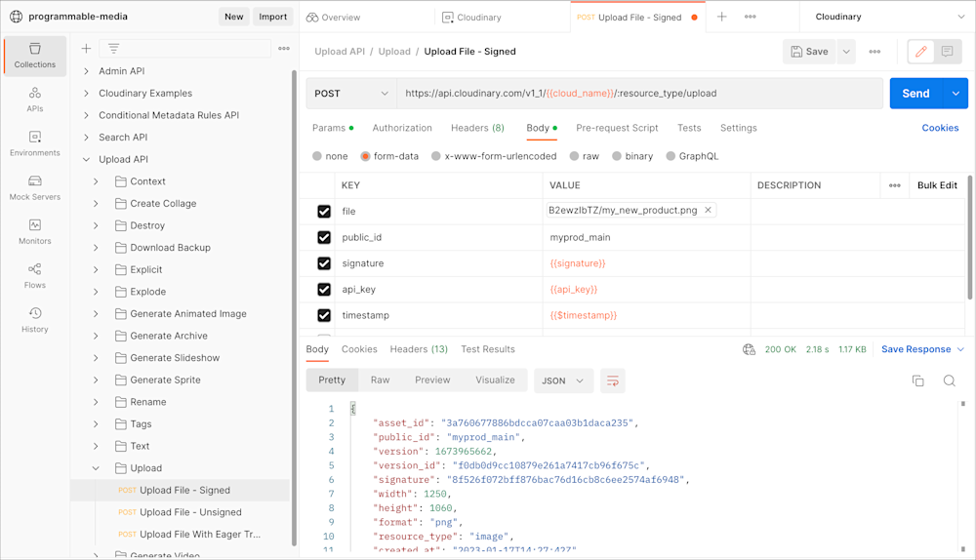Open the Flows sidebar panel
976x560 pixels.
tap(35, 276)
